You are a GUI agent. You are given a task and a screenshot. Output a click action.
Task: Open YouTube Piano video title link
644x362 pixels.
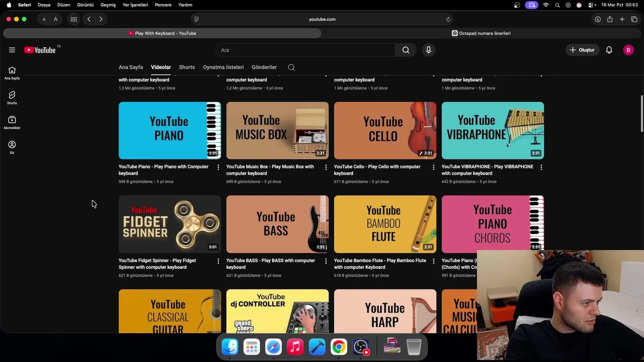point(164,170)
